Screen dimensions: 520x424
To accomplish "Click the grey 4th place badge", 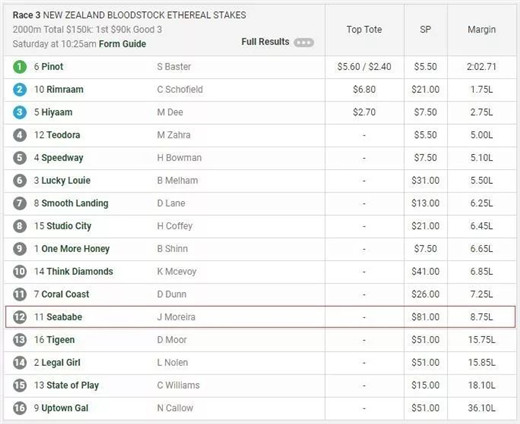I will [x=20, y=135].
